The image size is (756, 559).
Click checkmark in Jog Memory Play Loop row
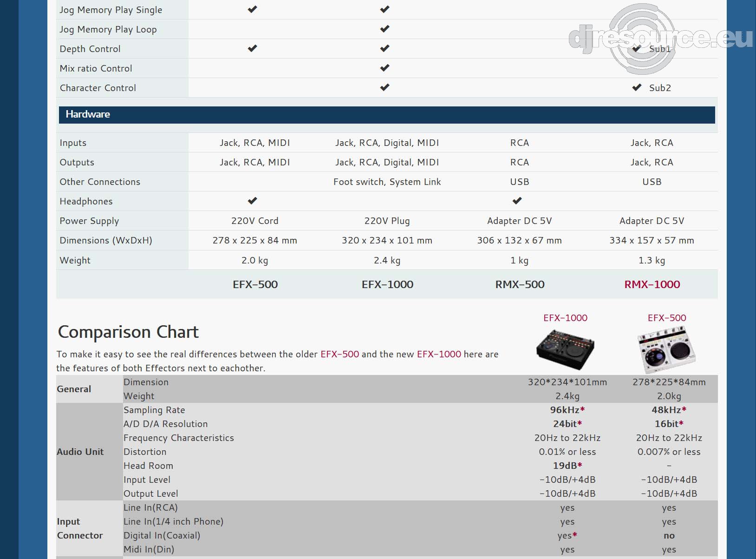point(385,29)
